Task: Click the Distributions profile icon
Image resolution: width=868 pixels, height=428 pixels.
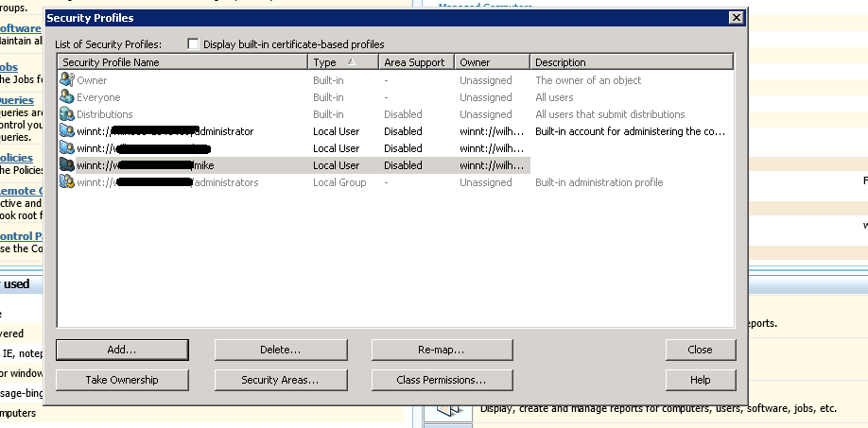Action: click(66, 114)
